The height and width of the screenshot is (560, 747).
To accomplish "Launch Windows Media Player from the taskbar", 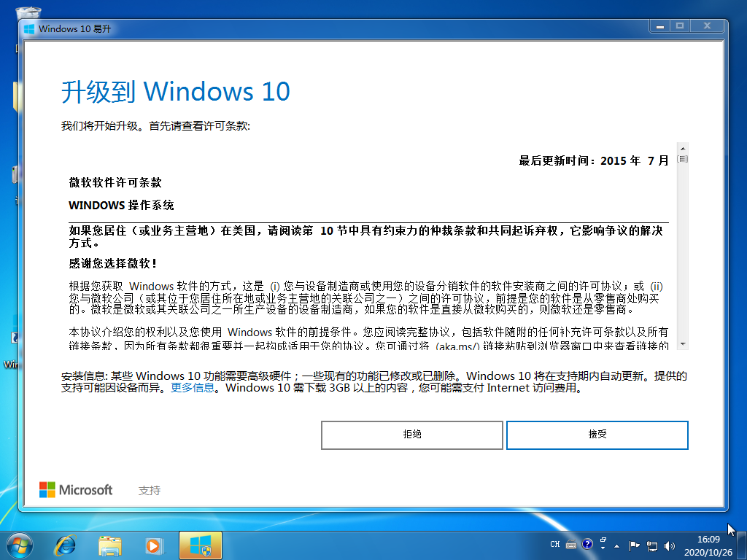I will pyautogui.click(x=153, y=544).
